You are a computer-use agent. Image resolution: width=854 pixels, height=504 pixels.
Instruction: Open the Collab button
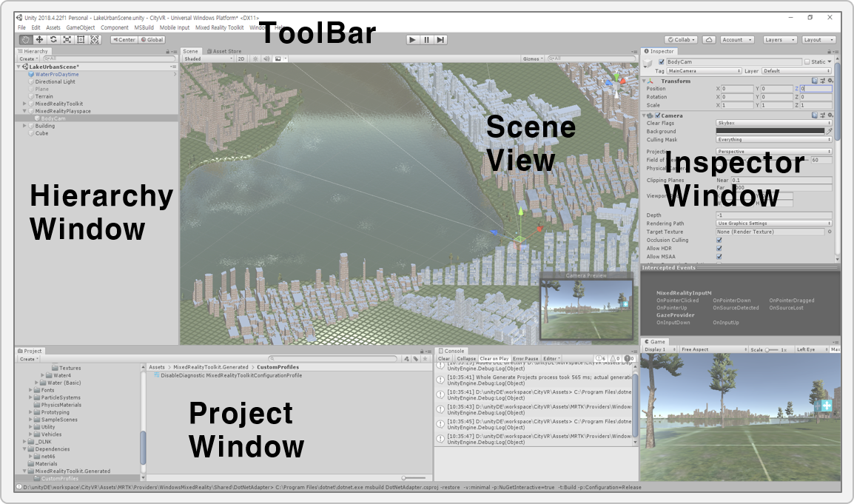pos(681,40)
